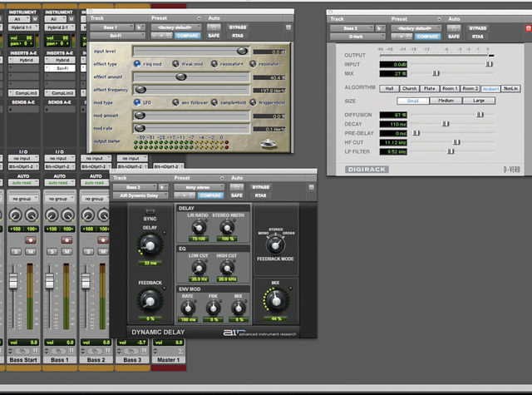Click the Env Mod Mix knob
The image size is (532, 395).
[x=239, y=308]
